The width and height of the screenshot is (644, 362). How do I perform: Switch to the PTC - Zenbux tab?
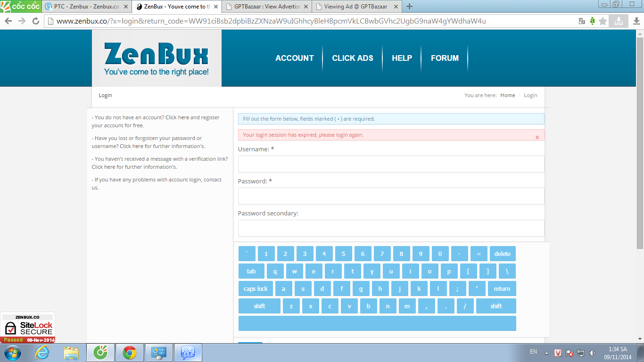point(86,7)
